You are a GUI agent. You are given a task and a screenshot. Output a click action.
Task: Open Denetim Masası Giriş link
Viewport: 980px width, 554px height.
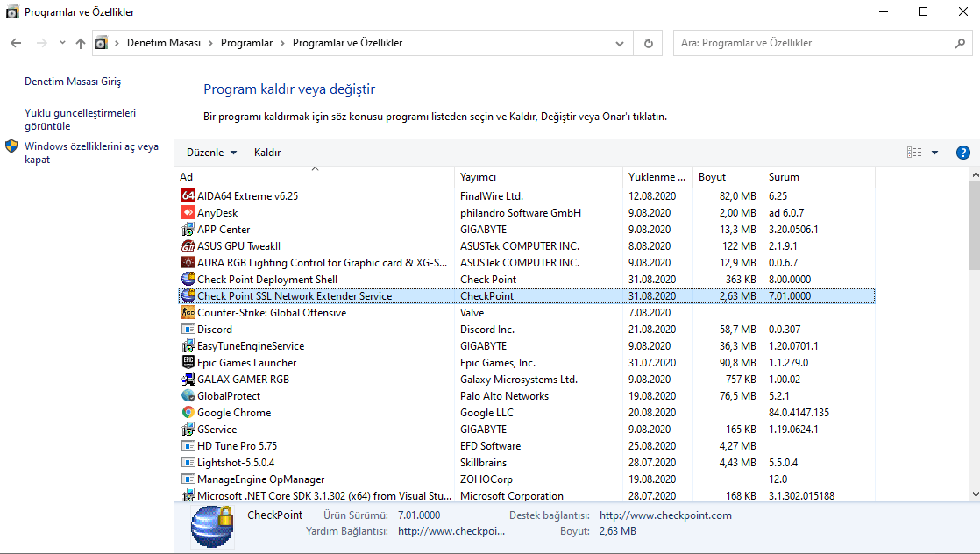(73, 82)
